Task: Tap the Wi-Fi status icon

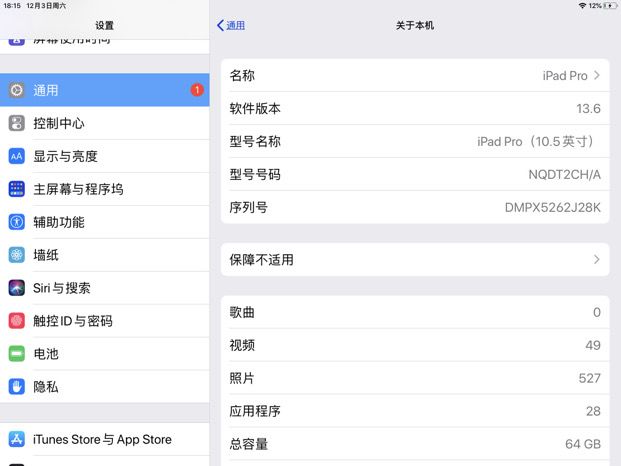Action: [x=582, y=6]
